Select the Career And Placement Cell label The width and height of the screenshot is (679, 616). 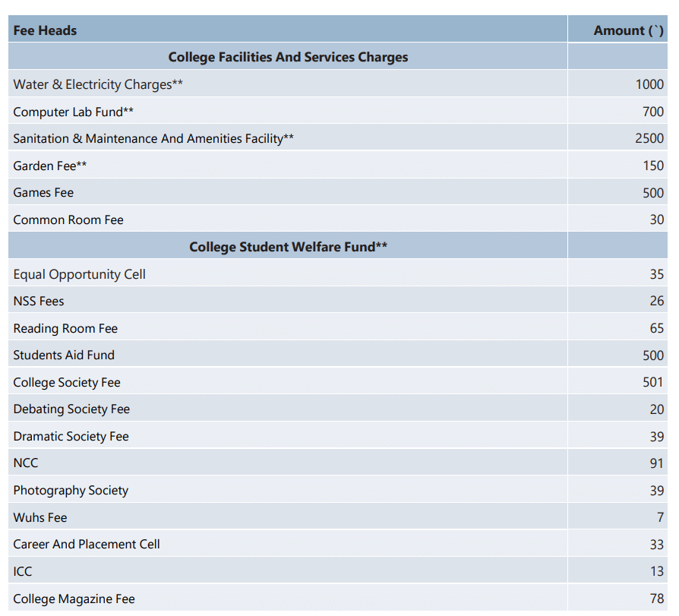tap(87, 544)
